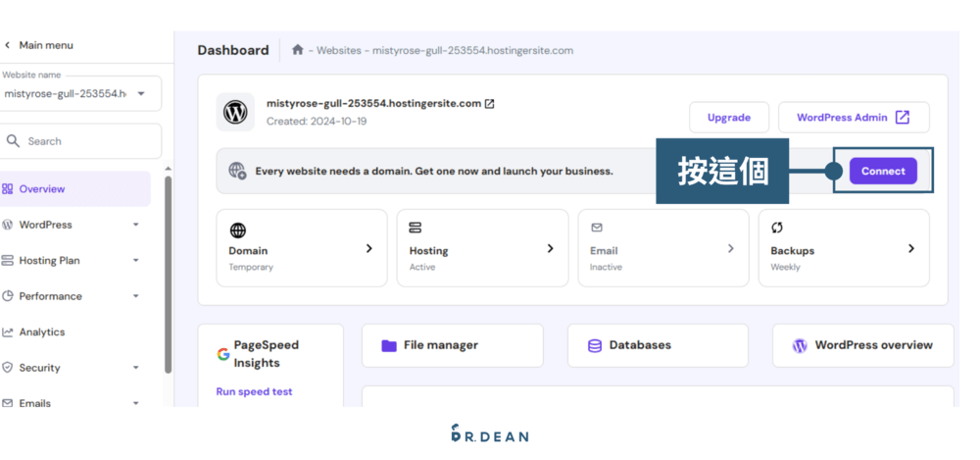Image resolution: width=980 pixels, height=460 pixels.
Task: Click the Search magnifier icon
Action: coord(13,141)
